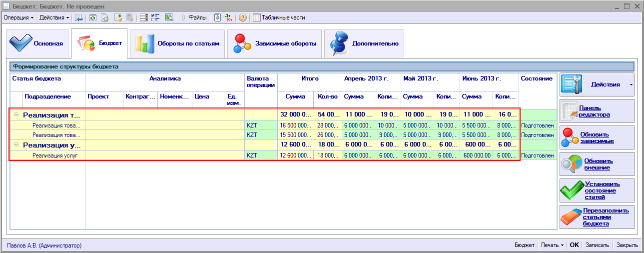Click the help question mark icon
The width and height of the screenshot is (644, 253).
click(x=243, y=17)
